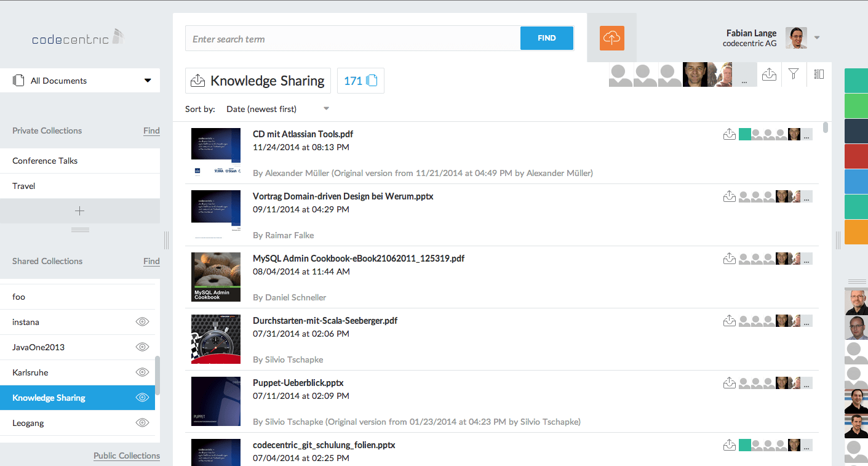The width and height of the screenshot is (868, 466).
Task: Toggle eye visibility for JavaOne2013 collection
Action: click(x=142, y=347)
